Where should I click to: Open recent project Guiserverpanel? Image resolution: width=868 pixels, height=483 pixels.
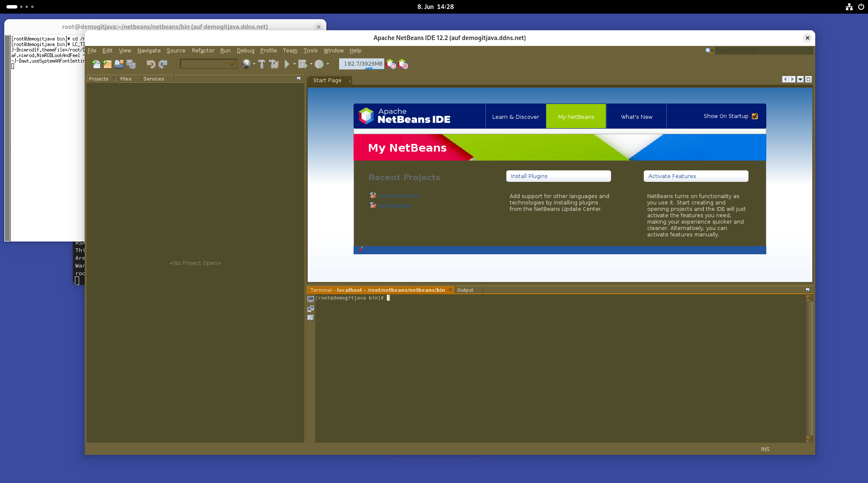(398, 196)
